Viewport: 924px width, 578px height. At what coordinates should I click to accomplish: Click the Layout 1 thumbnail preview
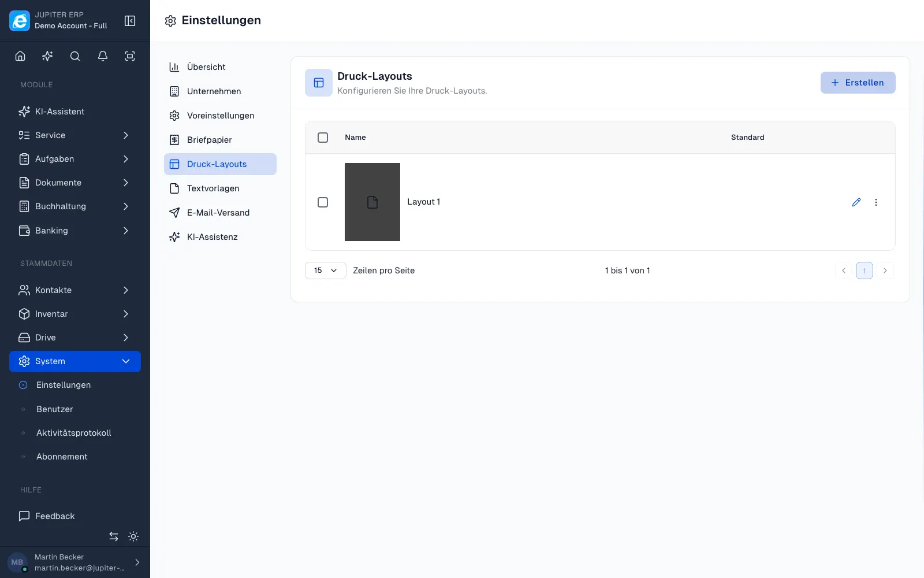(372, 202)
